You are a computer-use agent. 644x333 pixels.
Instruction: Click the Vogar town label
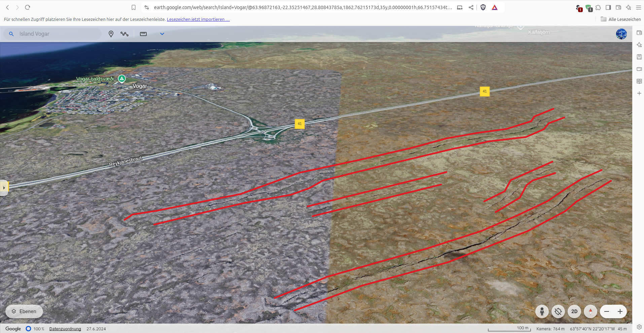(140, 86)
